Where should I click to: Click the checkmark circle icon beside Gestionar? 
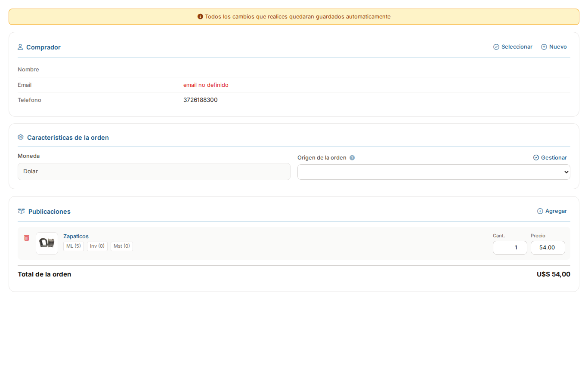coord(536,157)
